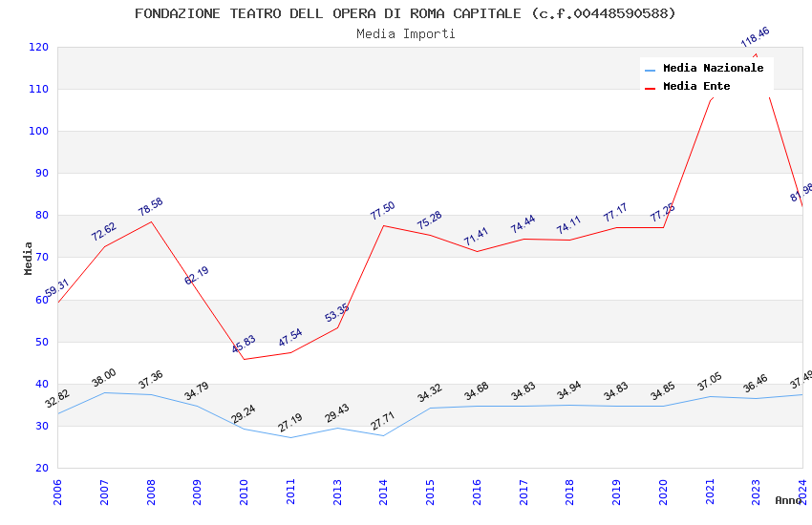Click the 2011 x-axis year label
The image size is (812, 525).
[x=290, y=492]
